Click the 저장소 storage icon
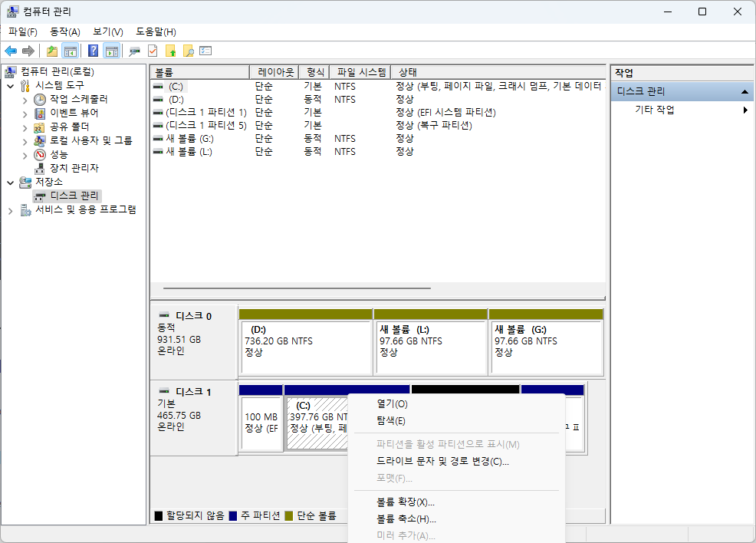This screenshot has width=756, height=543. (x=25, y=183)
